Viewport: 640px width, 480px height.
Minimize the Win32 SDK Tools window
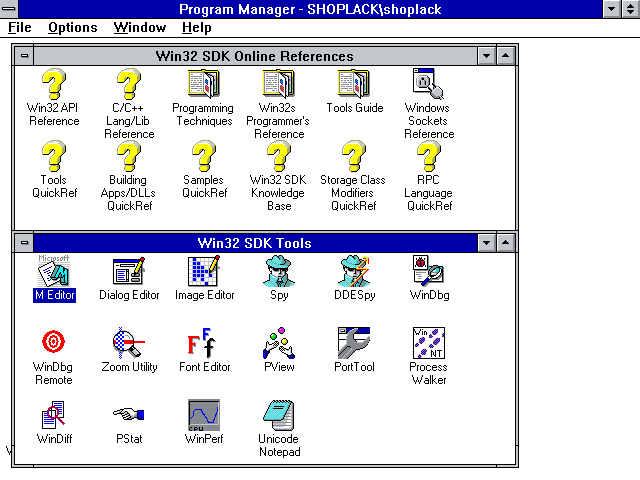coord(487,242)
